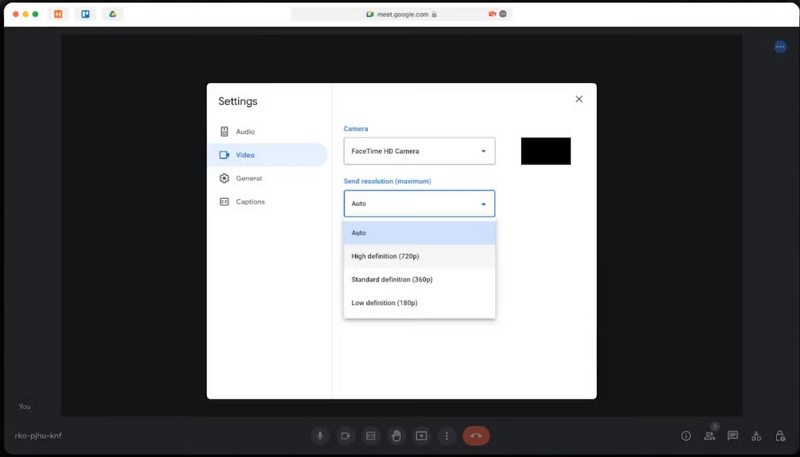Screen dimensions: 800x457
Task: Collapse the Send resolution dropdown
Action: pos(419,204)
